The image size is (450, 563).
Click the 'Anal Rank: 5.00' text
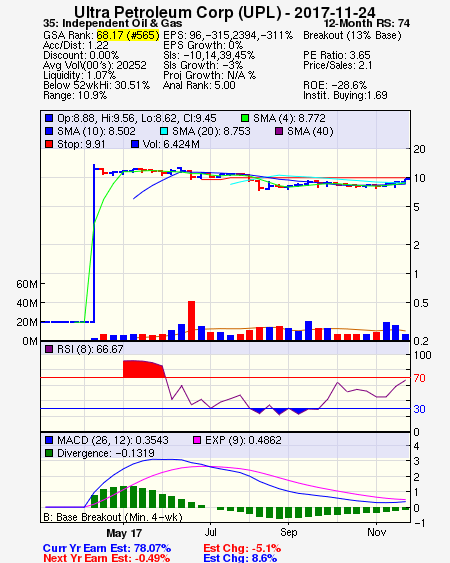tap(199, 85)
